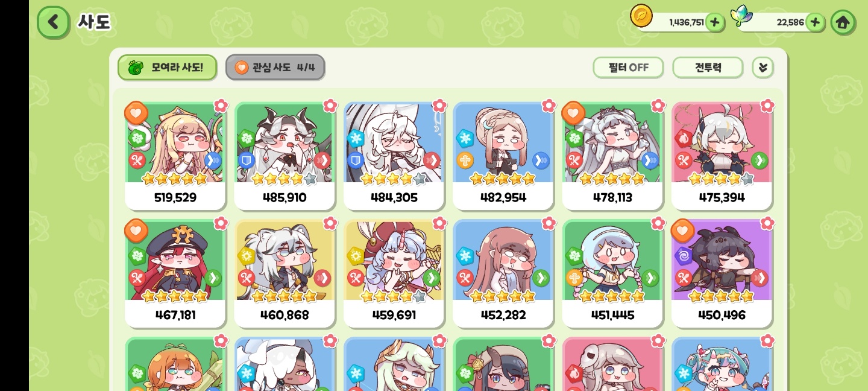Open the 필터 OFF filter options
868x391 pixels.
[628, 68]
